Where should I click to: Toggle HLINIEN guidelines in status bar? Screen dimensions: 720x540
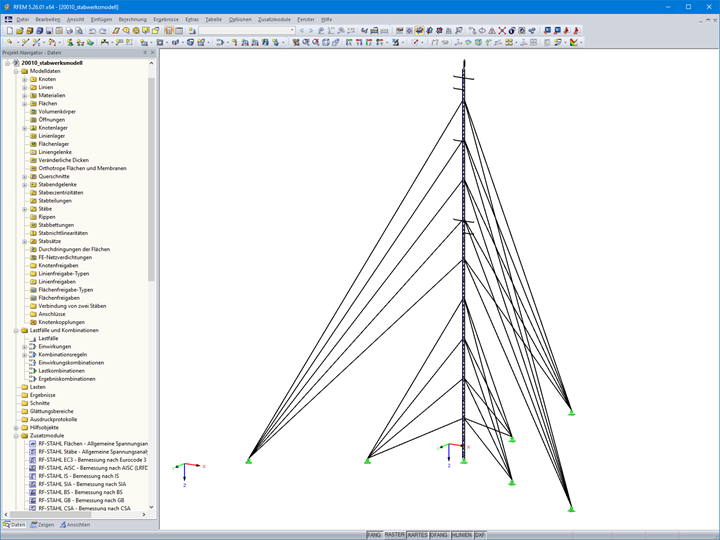point(461,535)
